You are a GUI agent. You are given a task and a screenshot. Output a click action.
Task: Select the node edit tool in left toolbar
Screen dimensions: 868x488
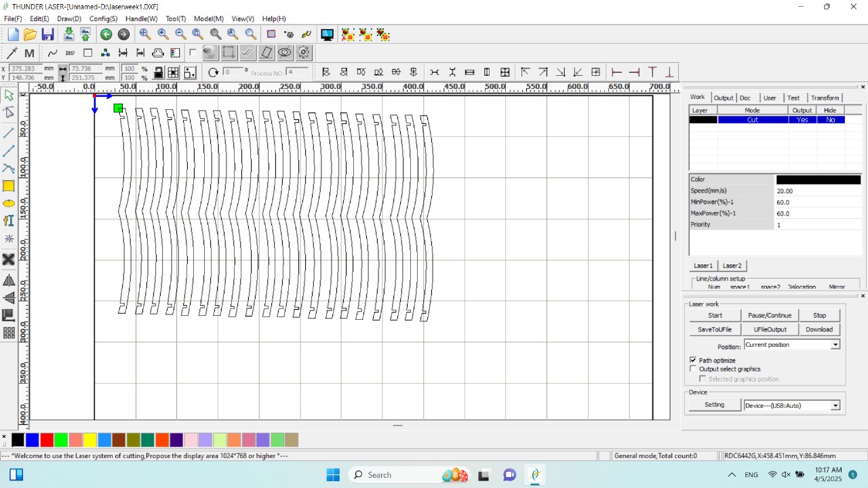[x=9, y=113]
